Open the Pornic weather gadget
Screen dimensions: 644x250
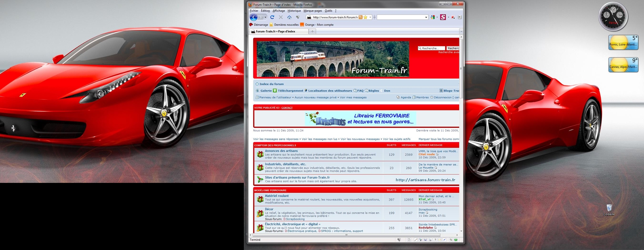[623, 42]
